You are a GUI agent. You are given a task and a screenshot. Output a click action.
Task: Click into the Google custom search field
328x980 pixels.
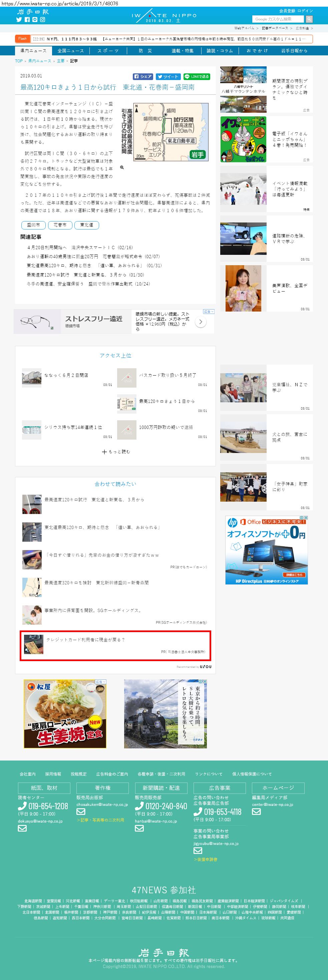tap(278, 19)
